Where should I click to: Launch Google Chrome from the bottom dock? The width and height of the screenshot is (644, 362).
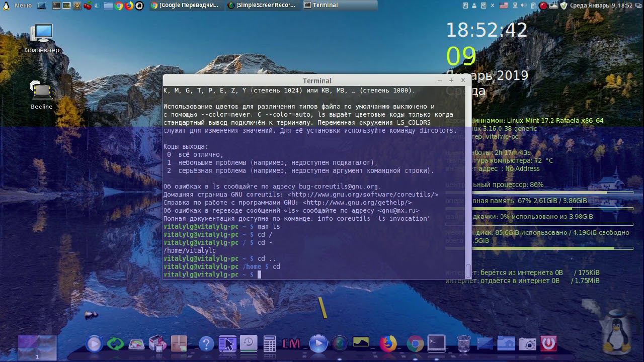(x=415, y=344)
